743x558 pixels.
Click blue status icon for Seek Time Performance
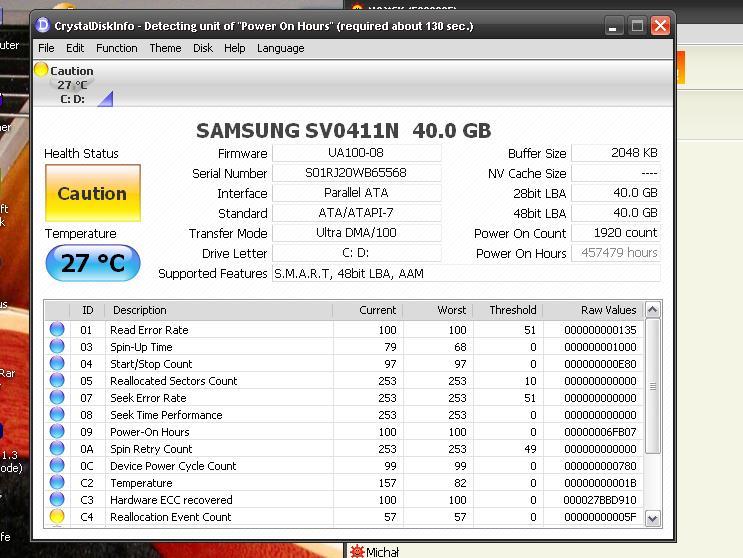pyautogui.click(x=57, y=414)
